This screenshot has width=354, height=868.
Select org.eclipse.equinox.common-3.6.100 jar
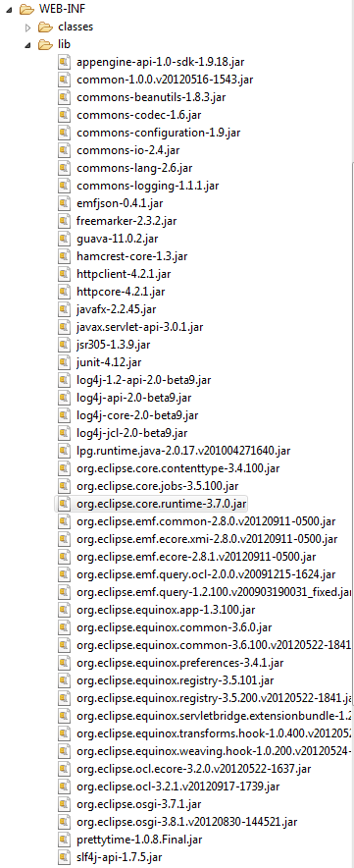click(215, 645)
